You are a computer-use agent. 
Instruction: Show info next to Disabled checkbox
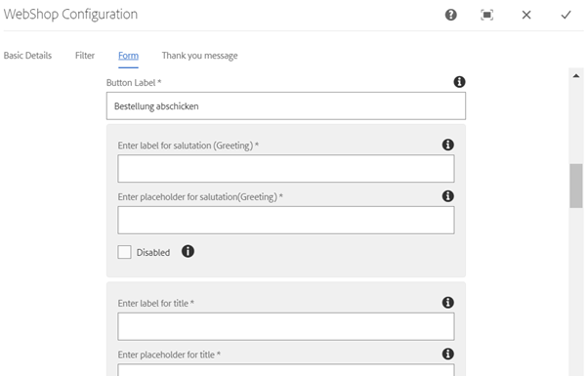tap(188, 251)
